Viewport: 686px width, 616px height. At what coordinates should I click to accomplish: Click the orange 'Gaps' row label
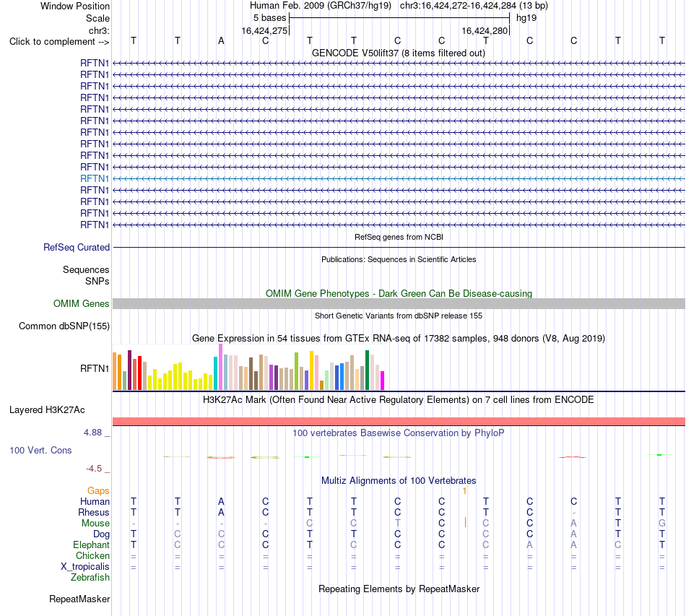tap(98, 491)
